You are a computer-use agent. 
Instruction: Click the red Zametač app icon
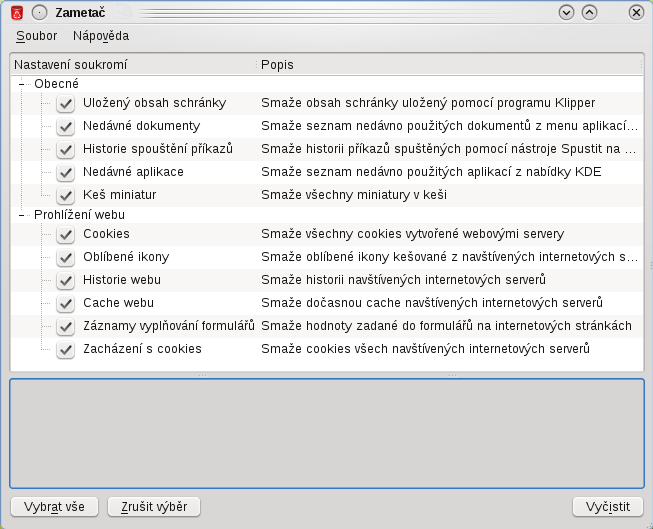click(x=17, y=13)
